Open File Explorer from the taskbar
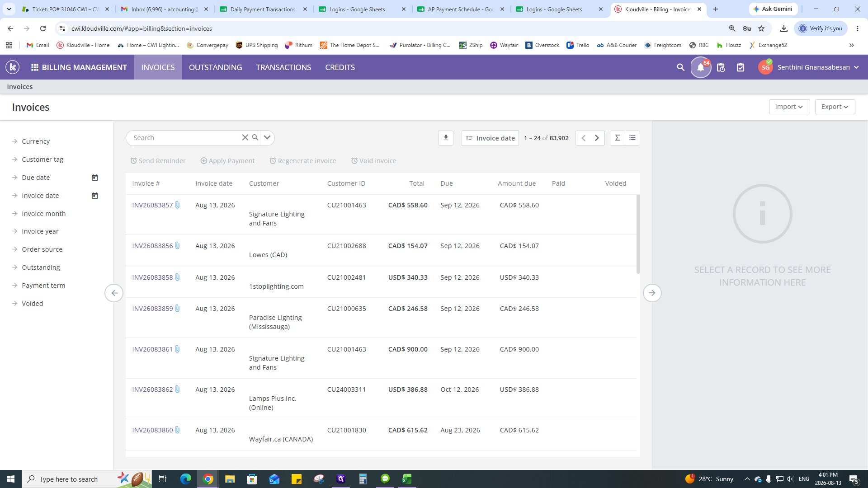 click(230, 479)
